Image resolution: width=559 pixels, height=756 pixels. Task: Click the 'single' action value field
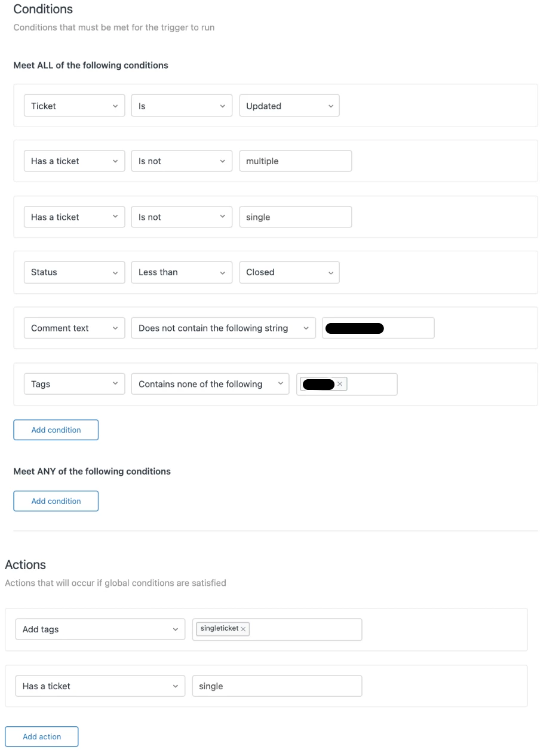tap(277, 686)
